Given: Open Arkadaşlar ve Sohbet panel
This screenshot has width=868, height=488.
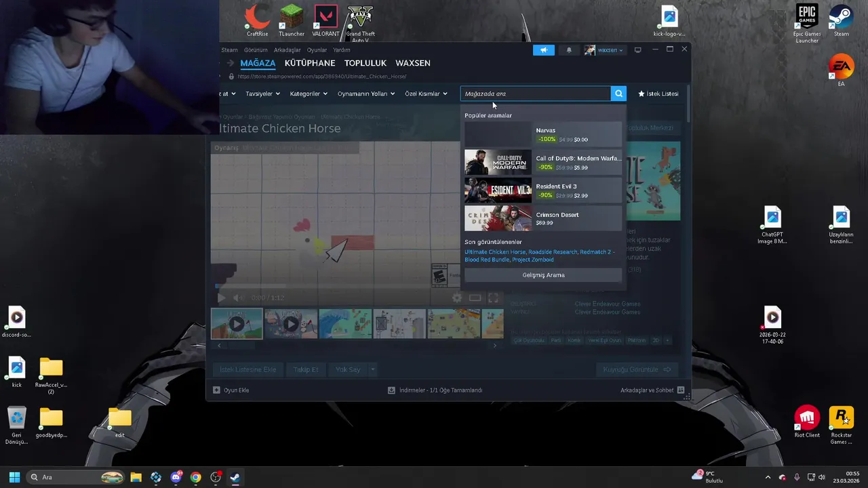Looking at the screenshot, I should click(652, 390).
